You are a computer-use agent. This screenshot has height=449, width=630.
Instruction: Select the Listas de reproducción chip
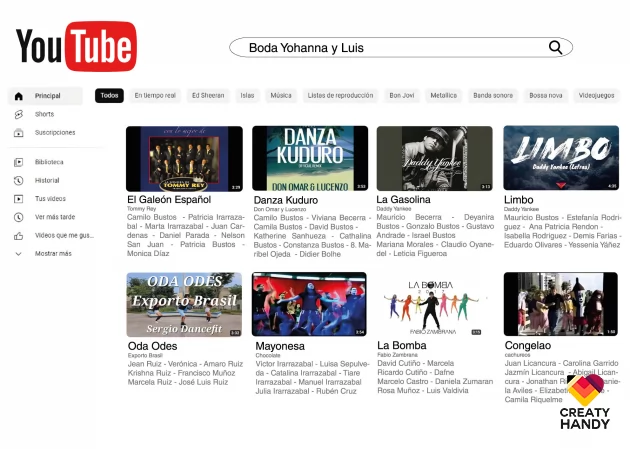click(x=340, y=96)
